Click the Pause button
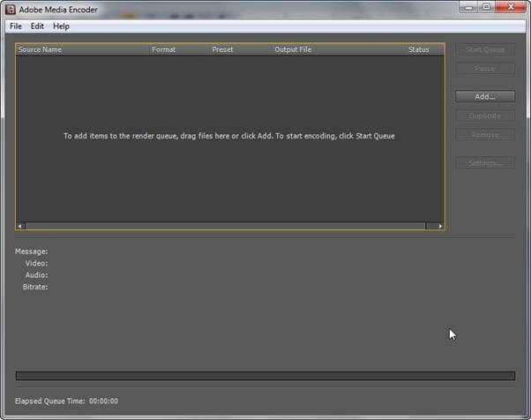The height and width of the screenshot is (420, 531). coord(484,69)
